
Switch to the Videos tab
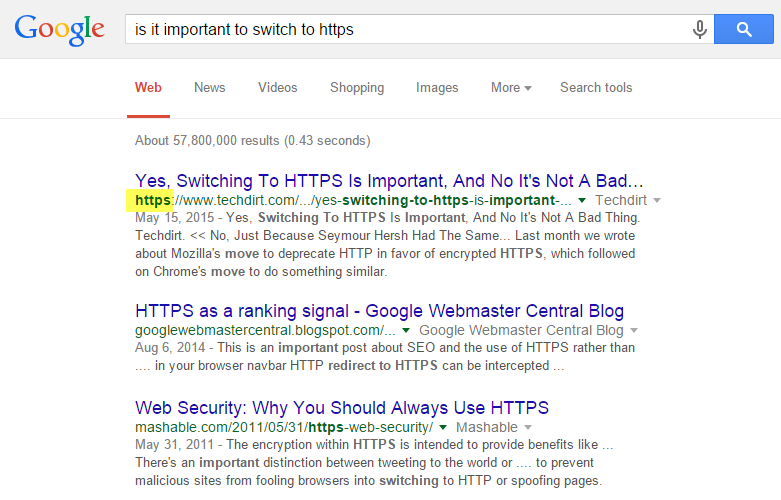[277, 88]
